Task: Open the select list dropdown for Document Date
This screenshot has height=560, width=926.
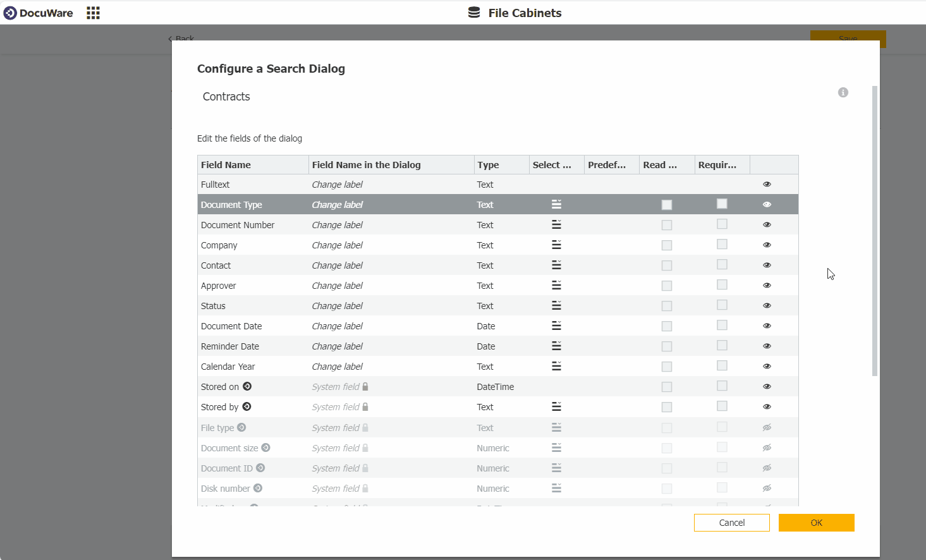Action: tap(556, 326)
